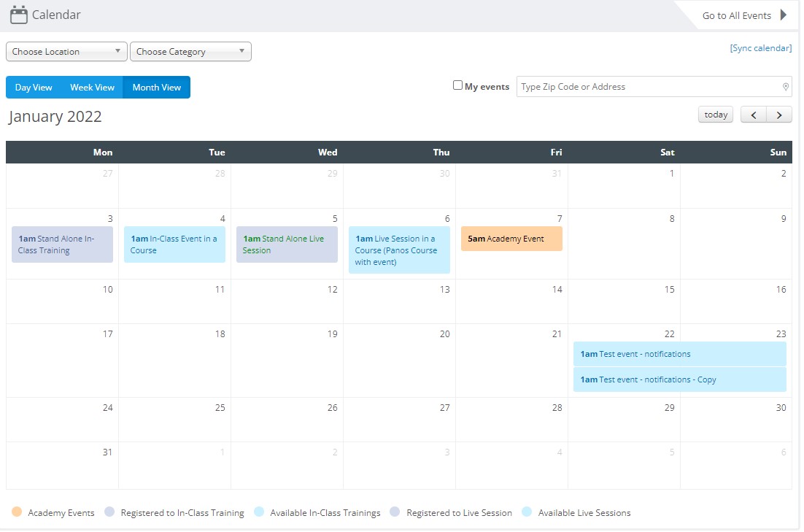804x532 pixels.
Task: Tick the My events checkbox
Action: click(457, 85)
